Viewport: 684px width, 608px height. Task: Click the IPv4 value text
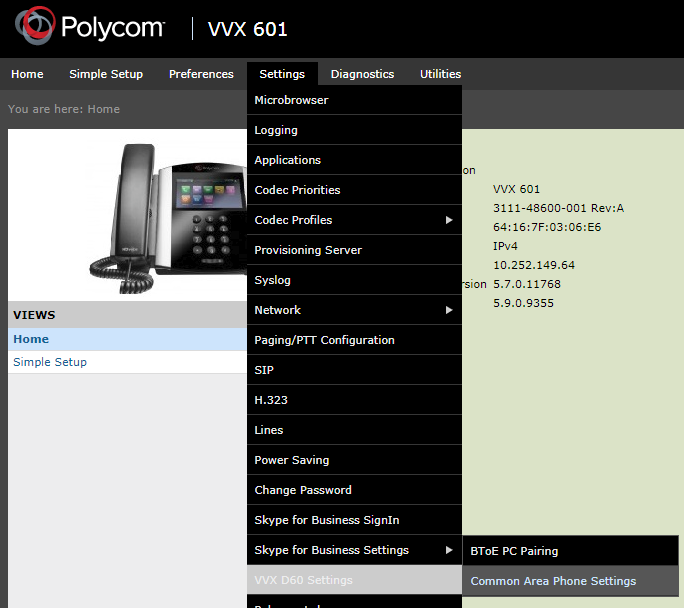[x=505, y=246]
